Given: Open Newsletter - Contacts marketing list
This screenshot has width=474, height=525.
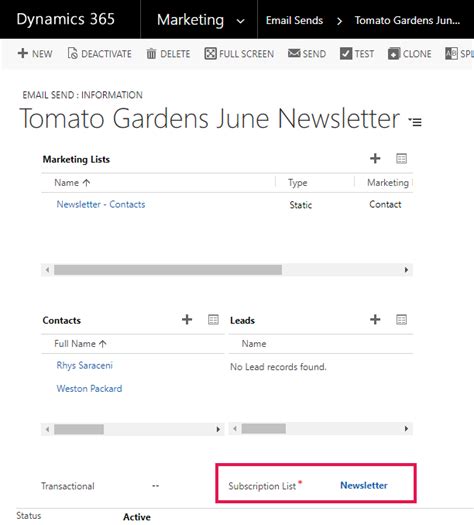Looking at the screenshot, I should click(101, 204).
